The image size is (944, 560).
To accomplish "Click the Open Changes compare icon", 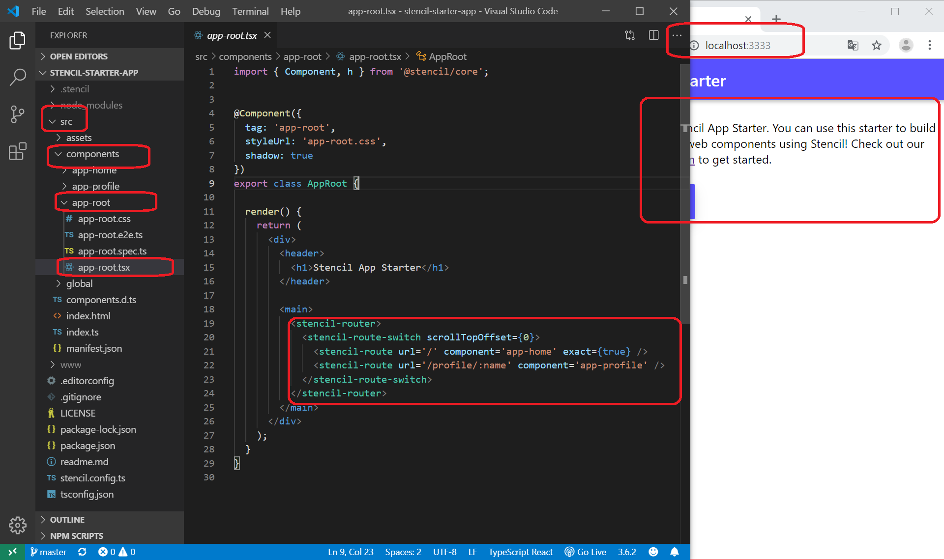I will (x=630, y=35).
